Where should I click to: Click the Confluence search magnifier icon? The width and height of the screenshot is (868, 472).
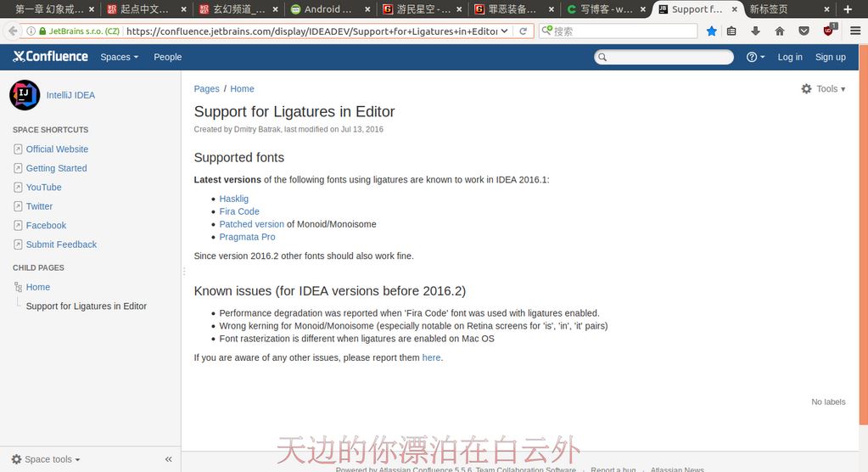602,57
